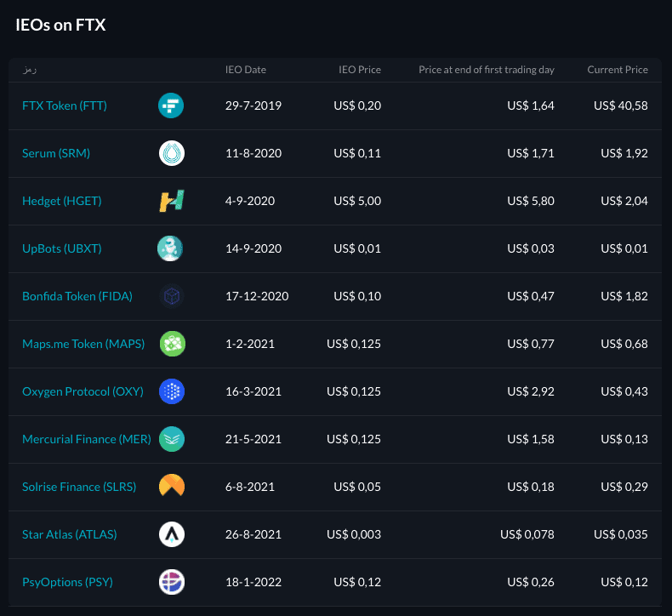Click the رمز symbol column header
Screen dimensions: 672x616
click(30, 70)
